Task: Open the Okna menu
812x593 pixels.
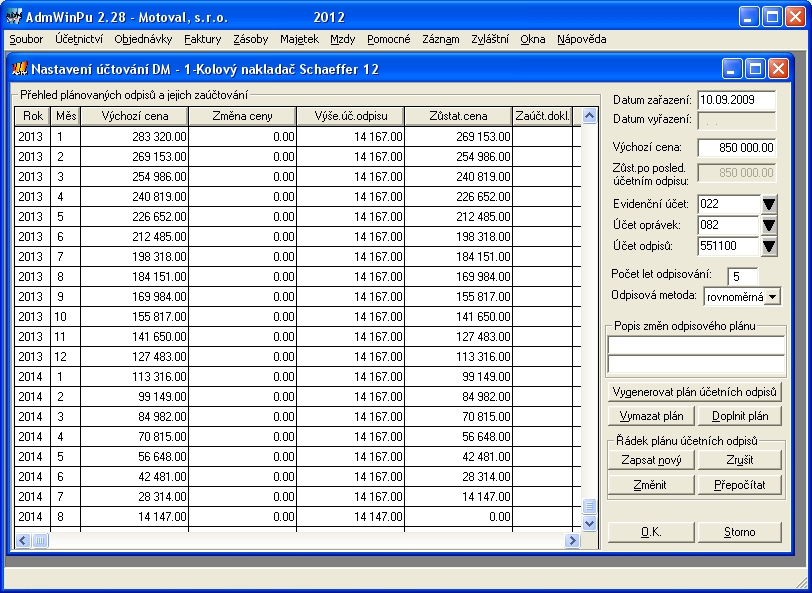Action: [533, 39]
